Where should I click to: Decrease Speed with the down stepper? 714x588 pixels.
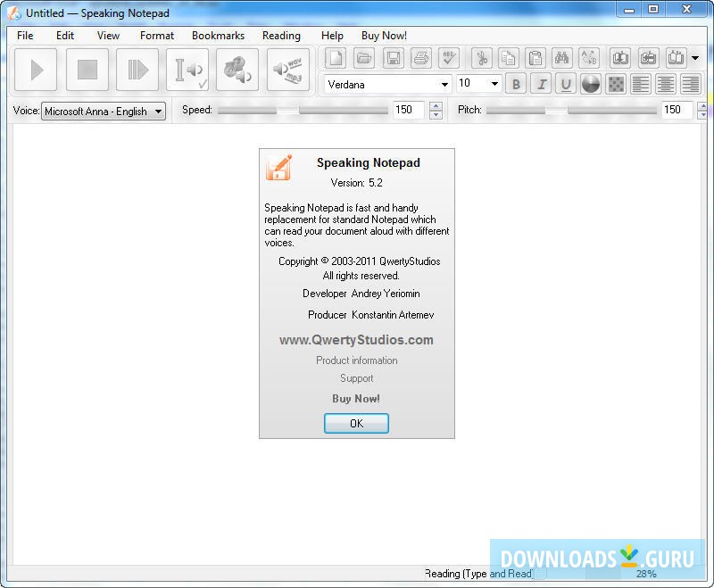pyautogui.click(x=436, y=115)
